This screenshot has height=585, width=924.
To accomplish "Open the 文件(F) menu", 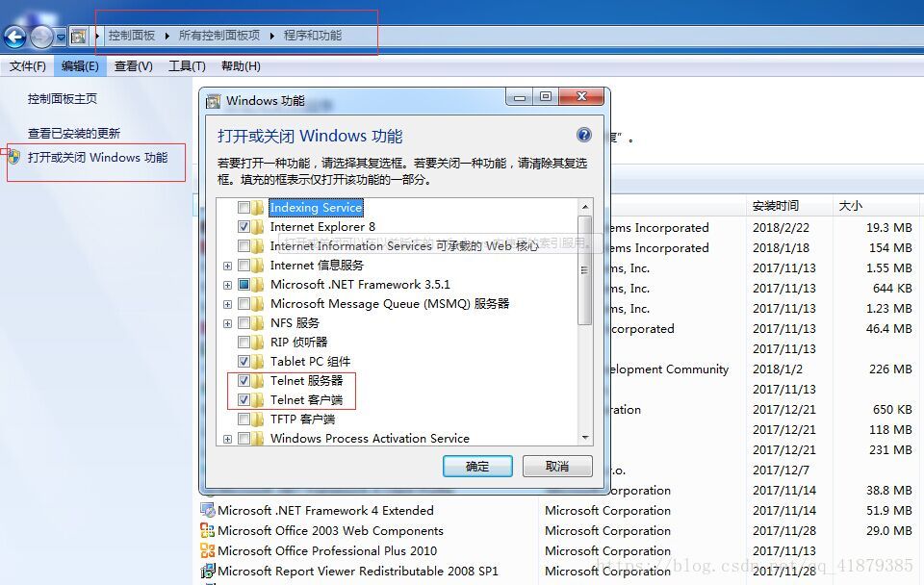I will [x=27, y=66].
